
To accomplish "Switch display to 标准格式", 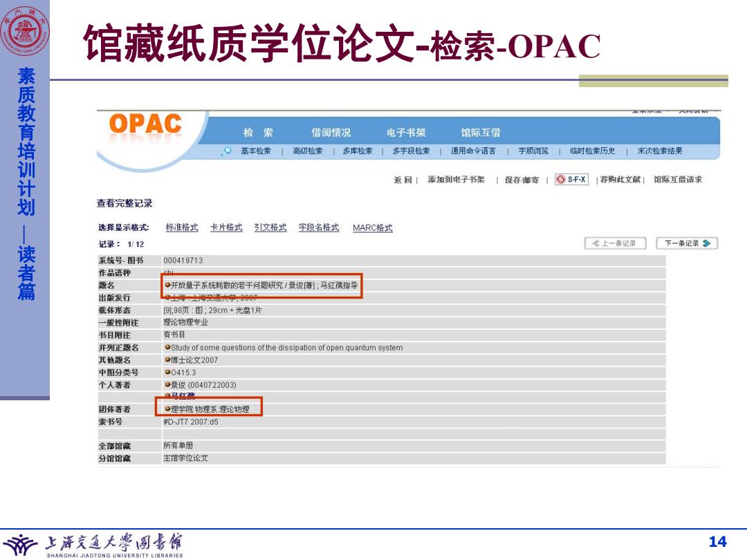I will pyautogui.click(x=181, y=227).
